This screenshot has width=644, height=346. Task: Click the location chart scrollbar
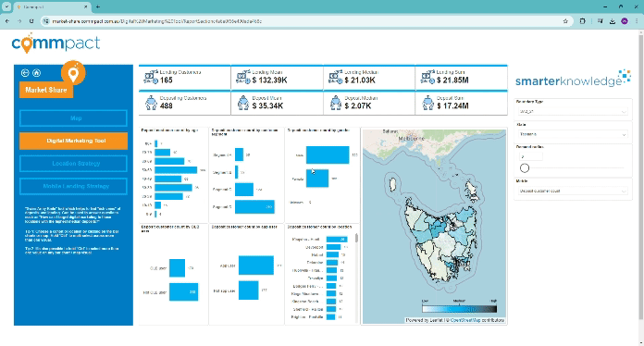click(x=356, y=238)
